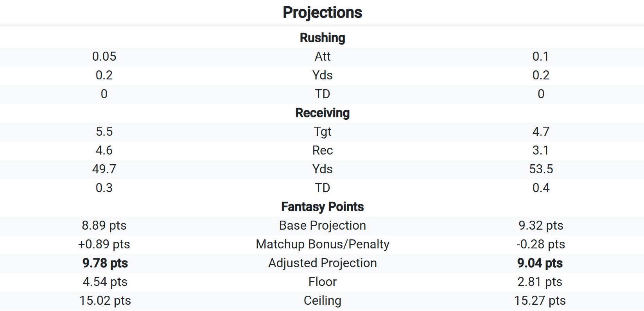
Task: Select the Rushing section header
Action: 322,38
